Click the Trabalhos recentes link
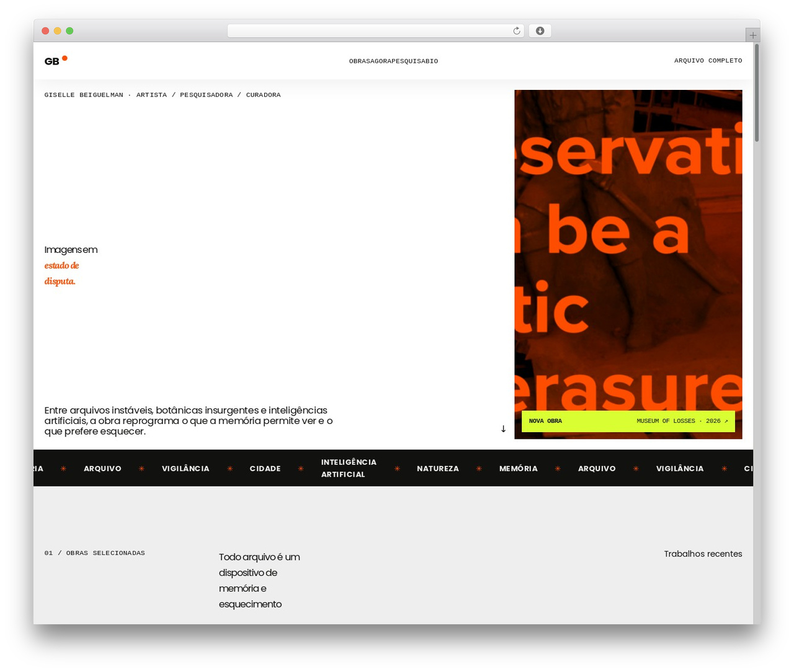Image resolution: width=794 pixels, height=672 pixels. [703, 554]
